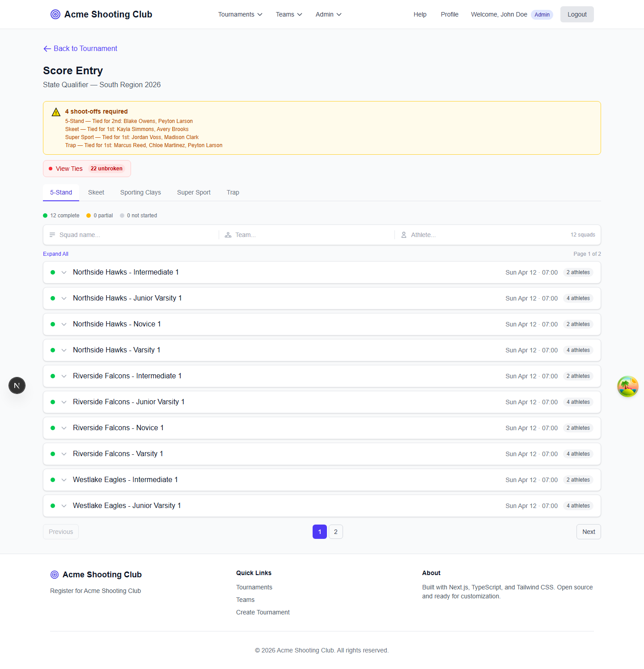Viewport: 644px width, 669px height.
Task: Click the back arrow icon next to Back to Tournament
Action: coord(47,49)
